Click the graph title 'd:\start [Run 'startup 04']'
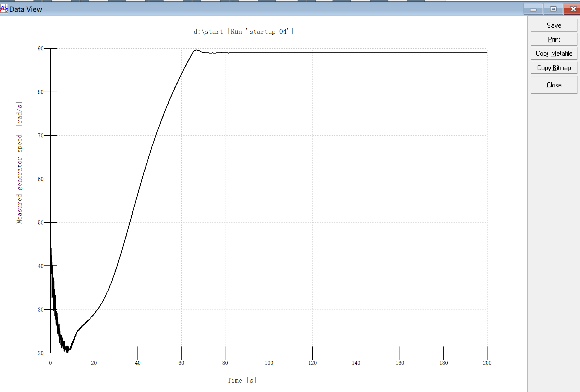Screen dimensions: 580x392 point(243,31)
